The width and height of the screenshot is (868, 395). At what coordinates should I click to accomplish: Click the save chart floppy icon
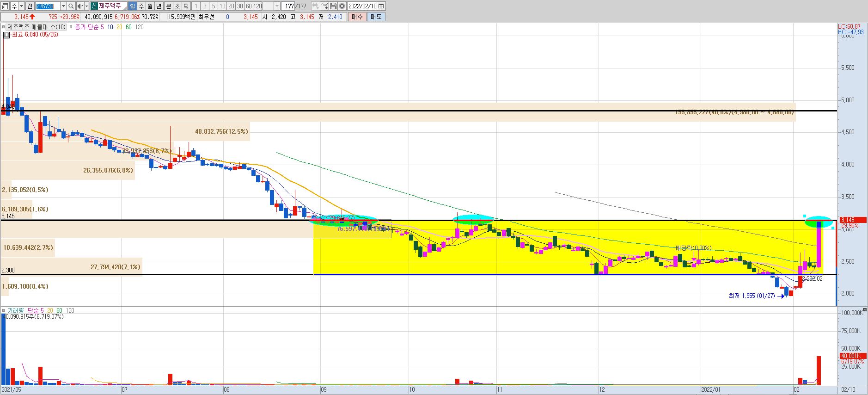tap(333, 6)
